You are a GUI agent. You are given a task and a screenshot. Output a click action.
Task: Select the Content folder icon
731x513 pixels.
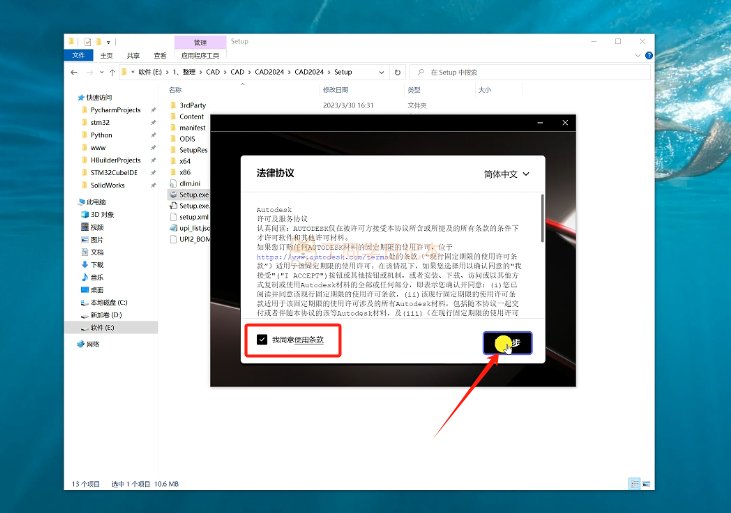point(171,116)
